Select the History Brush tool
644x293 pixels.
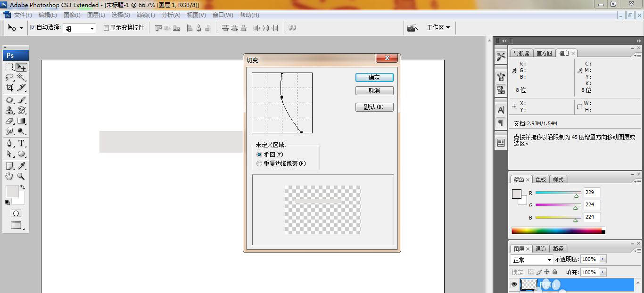21,110
